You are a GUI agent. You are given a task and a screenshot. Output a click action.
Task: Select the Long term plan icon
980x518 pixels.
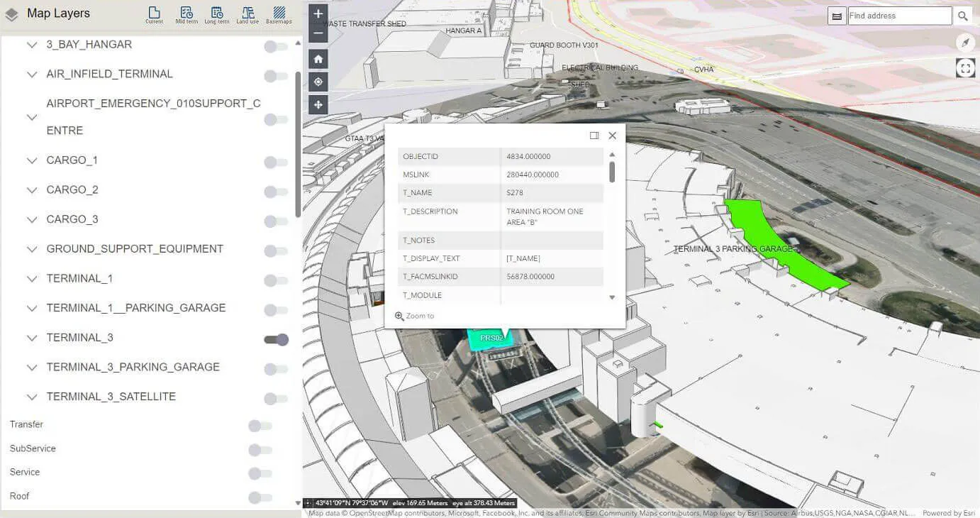(x=217, y=14)
